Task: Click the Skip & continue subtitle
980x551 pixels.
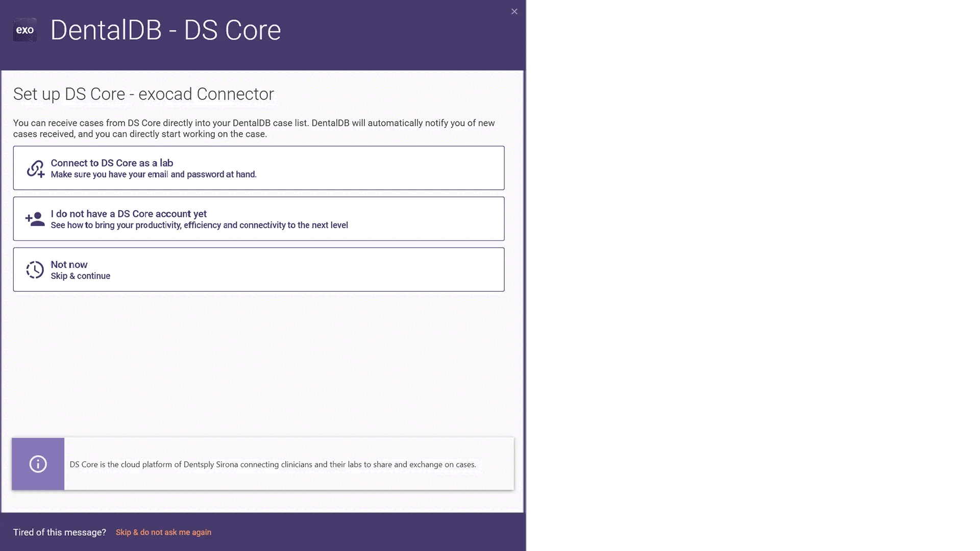Action: 80,276
